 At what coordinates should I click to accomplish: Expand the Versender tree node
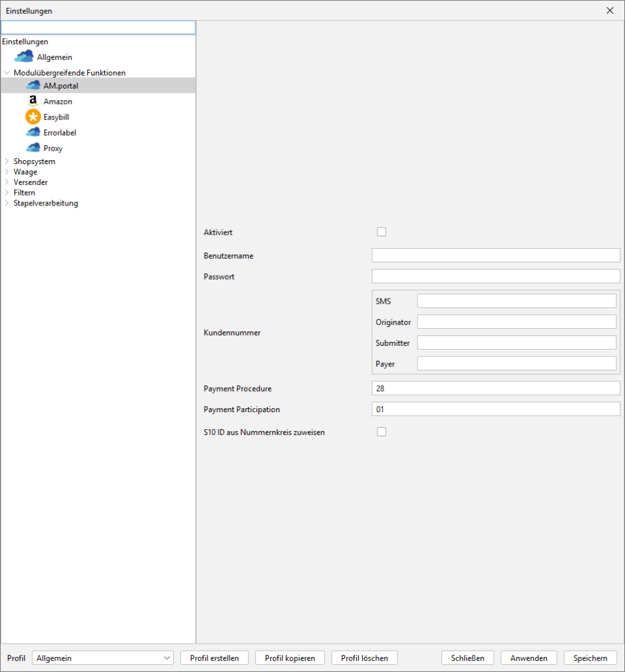coord(7,182)
